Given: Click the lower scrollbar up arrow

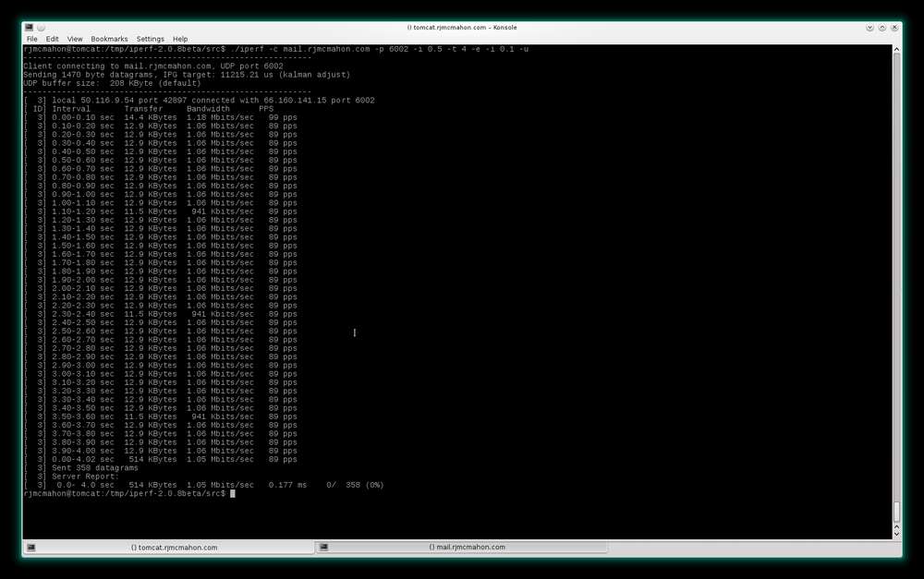Looking at the screenshot, I should [897, 526].
